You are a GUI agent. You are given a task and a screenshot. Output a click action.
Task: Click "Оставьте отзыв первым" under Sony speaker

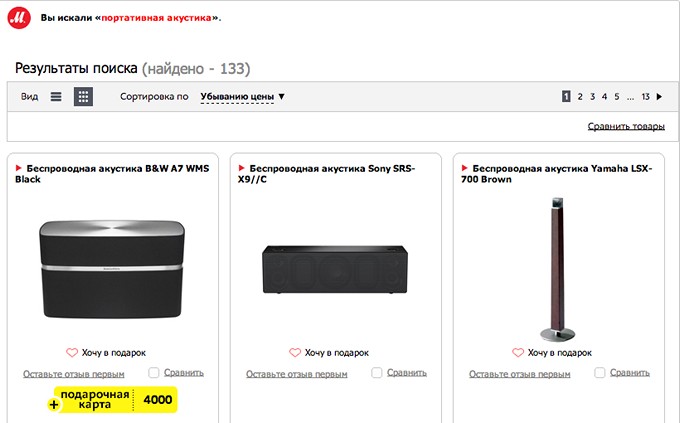coord(297,374)
